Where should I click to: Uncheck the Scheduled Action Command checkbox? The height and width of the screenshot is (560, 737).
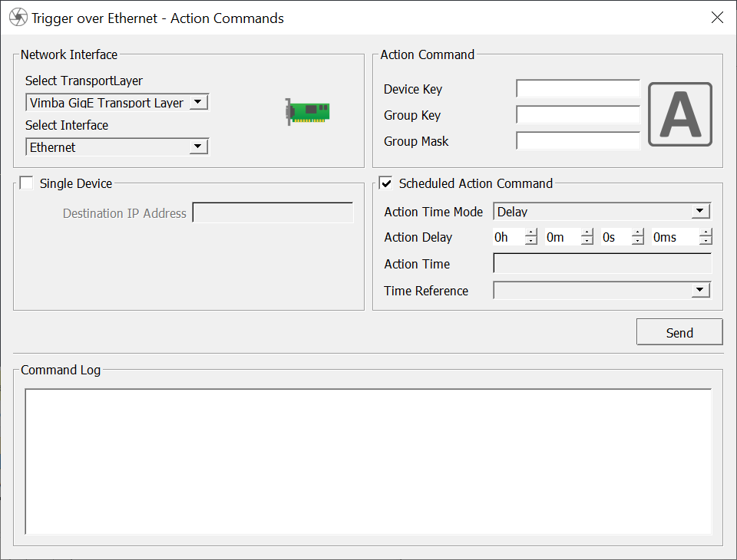click(386, 183)
